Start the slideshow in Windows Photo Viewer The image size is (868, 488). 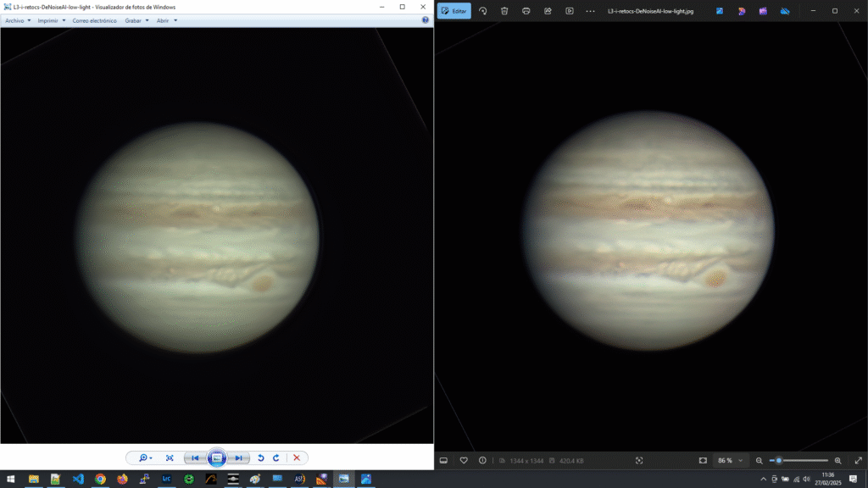(x=217, y=457)
